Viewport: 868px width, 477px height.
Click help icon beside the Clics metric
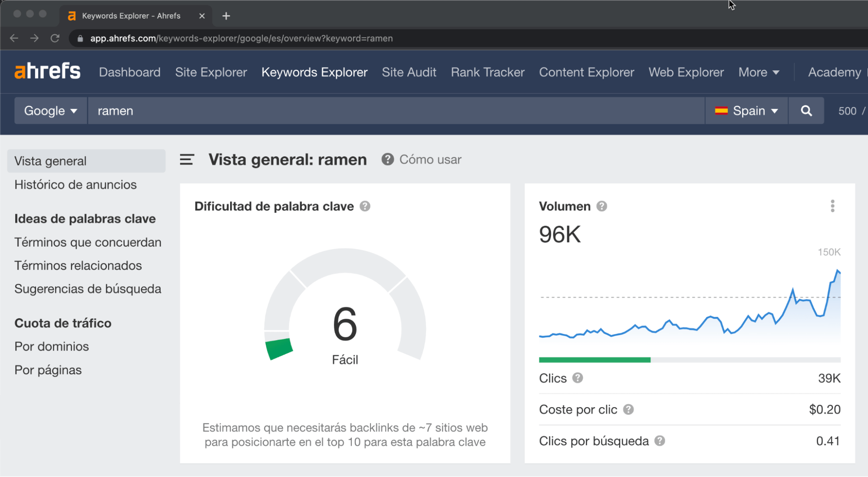pyautogui.click(x=578, y=378)
